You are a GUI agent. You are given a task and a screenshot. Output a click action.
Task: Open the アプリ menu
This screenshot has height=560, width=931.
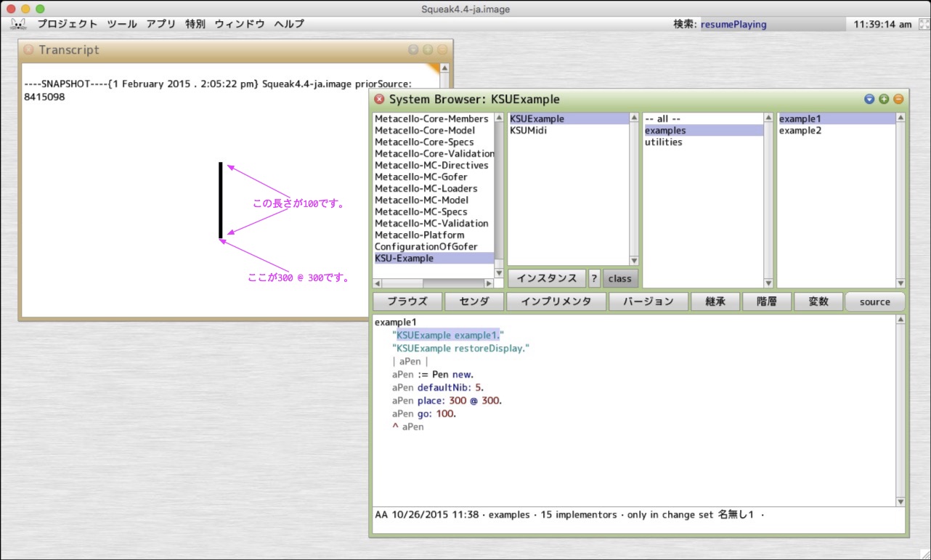(160, 24)
